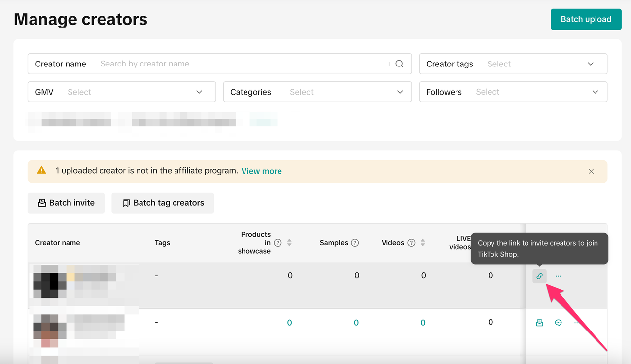Image resolution: width=631 pixels, height=364 pixels.
Task: Expand the GMV filter dropdown
Action: pyautogui.click(x=122, y=92)
